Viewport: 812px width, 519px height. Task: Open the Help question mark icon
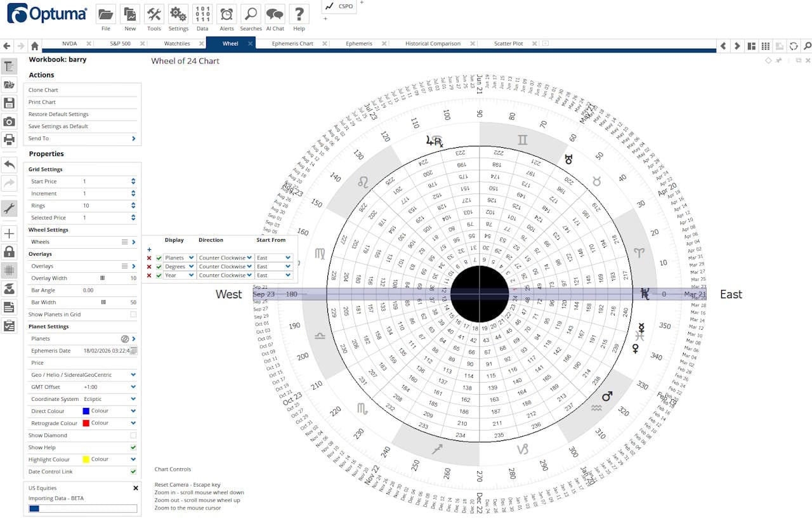click(299, 14)
